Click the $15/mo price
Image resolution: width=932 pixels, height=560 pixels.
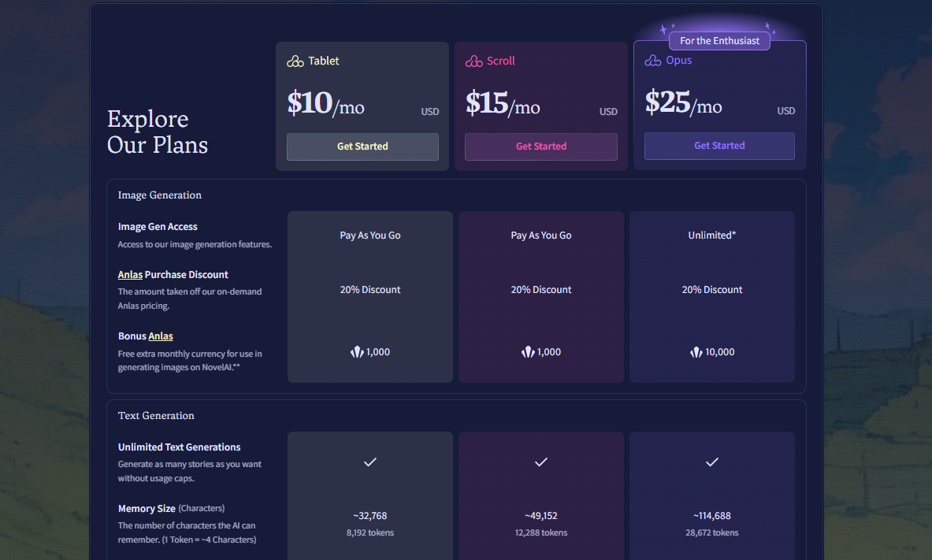pyautogui.click(x=503, y=103)
